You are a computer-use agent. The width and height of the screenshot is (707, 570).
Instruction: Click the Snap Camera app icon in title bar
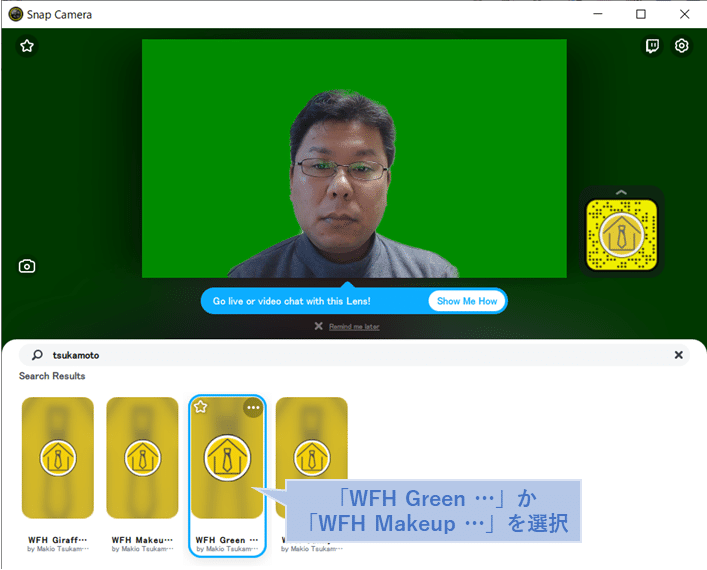pyautogui.click(x=16, y=14)
